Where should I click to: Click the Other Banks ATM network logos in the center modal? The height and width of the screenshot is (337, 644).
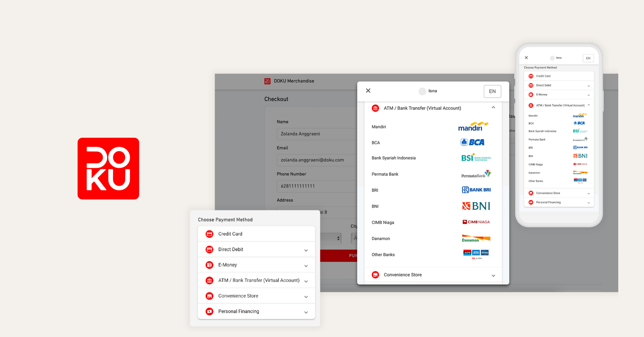(476, 254)
